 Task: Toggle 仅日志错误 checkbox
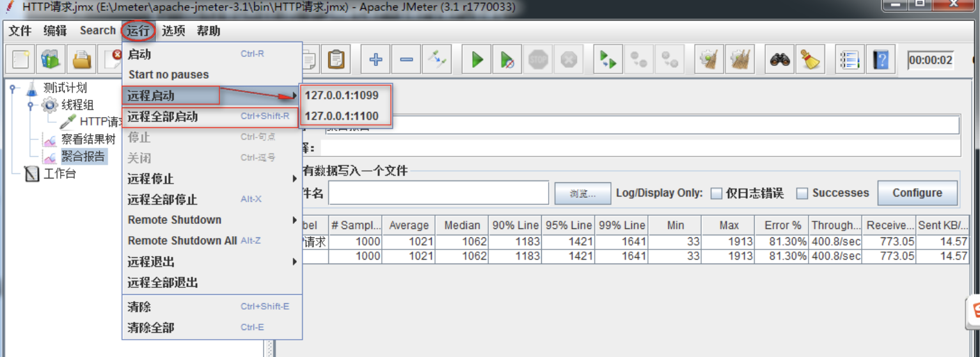point(717,193)
